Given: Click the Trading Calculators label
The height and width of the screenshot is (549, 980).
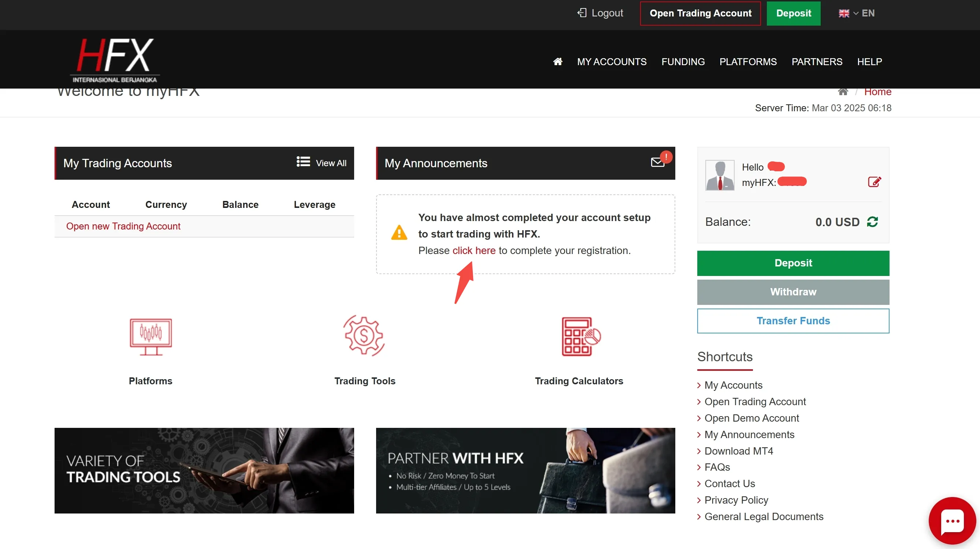Looking at the screenshot, I should [x=579, y=381].
